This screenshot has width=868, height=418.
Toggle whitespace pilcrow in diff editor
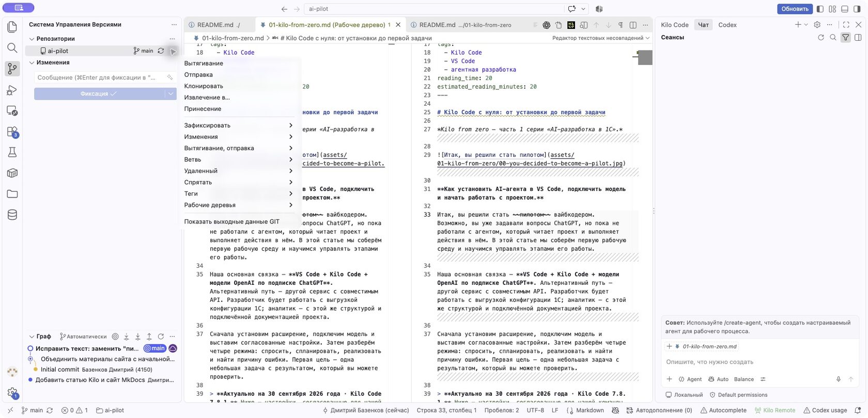pyautogui.click(x=621, y=25)
